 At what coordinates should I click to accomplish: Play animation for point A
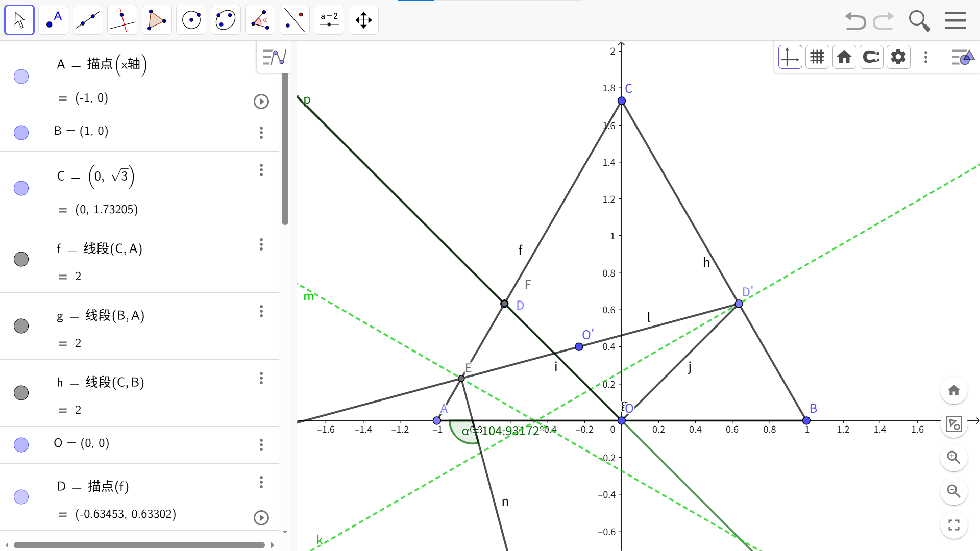coord(261,102)
